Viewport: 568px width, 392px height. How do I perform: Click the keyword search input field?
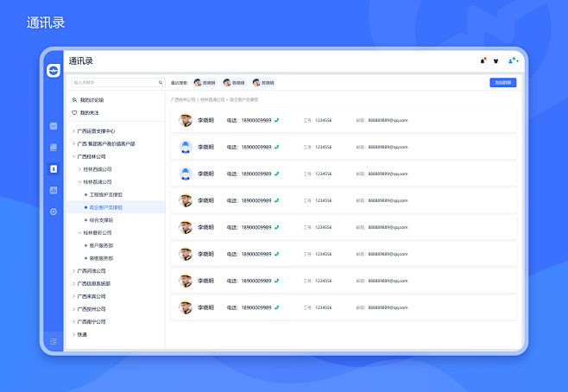118,83
